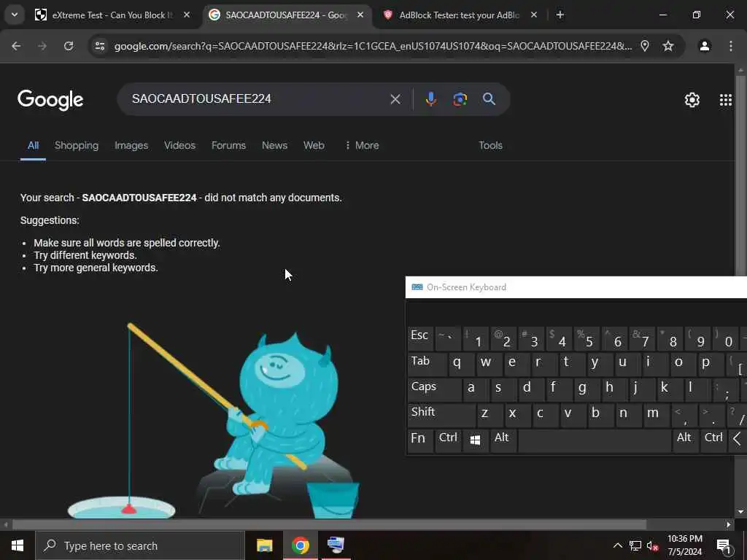The image size is (747, 560).
Task: Click the address bar URL
Action: 373,46
